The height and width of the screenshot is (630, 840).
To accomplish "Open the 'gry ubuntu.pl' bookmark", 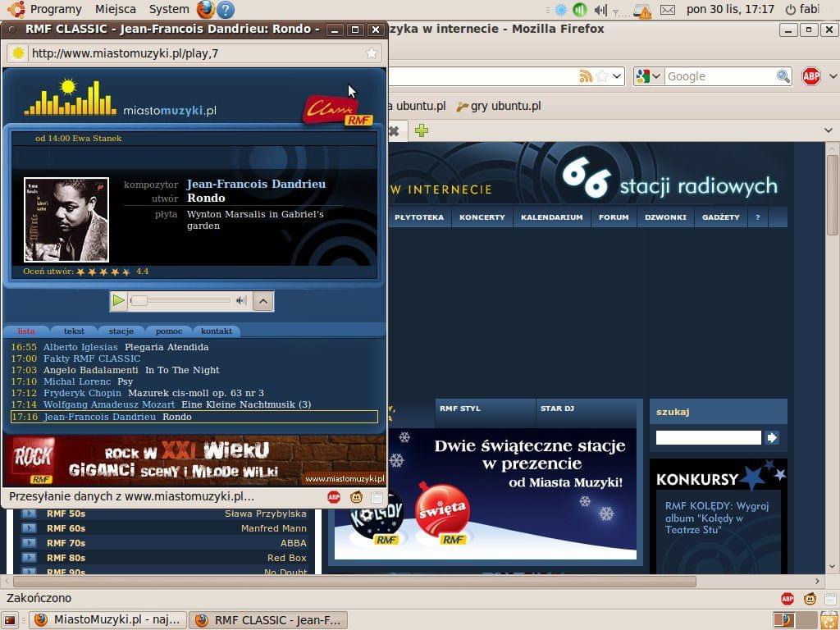I will (x=499, y=106).
